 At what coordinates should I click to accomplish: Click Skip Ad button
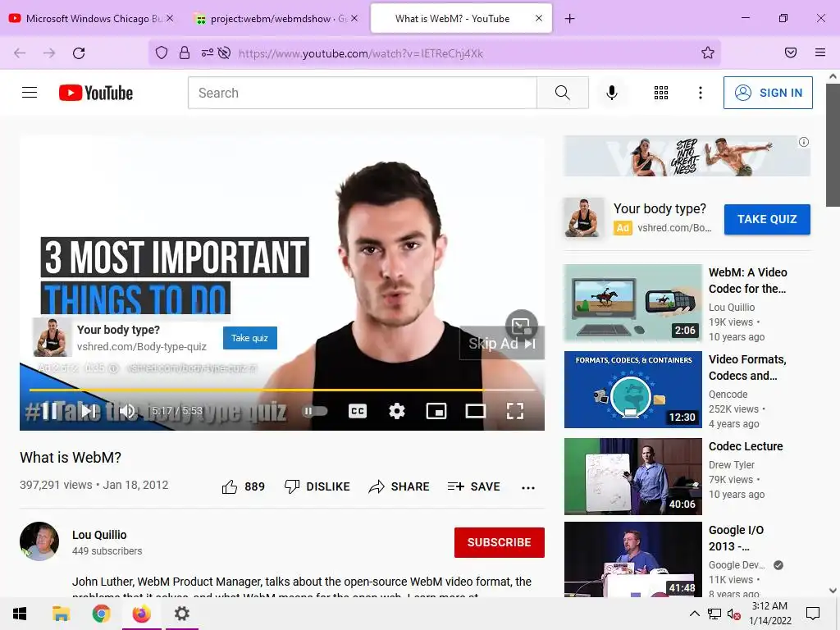click(502, 344)
